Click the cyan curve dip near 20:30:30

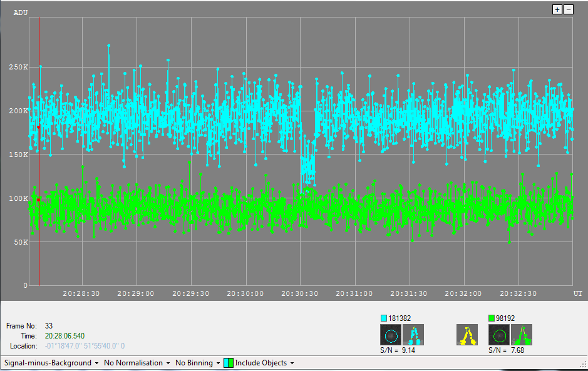[x=307, y=169]
